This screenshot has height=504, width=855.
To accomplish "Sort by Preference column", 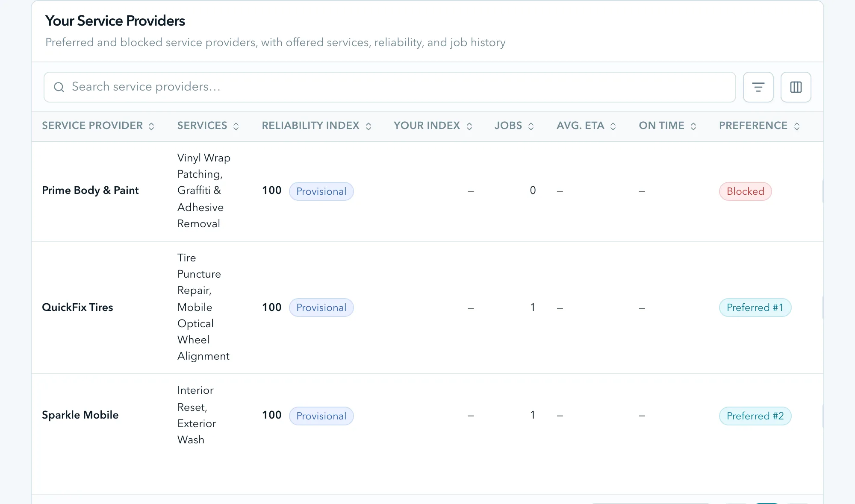I will click(759, 126).
